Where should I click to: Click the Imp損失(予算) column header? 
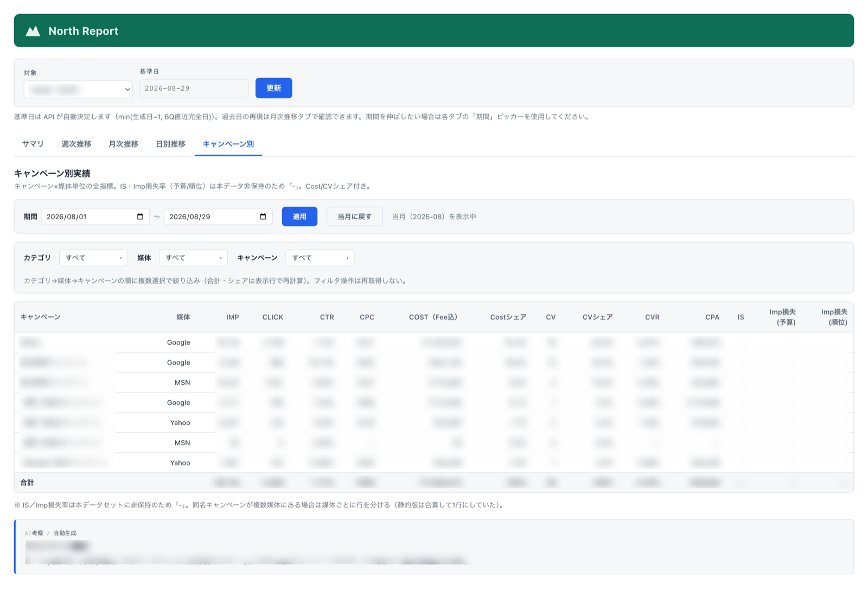point(782,317)
